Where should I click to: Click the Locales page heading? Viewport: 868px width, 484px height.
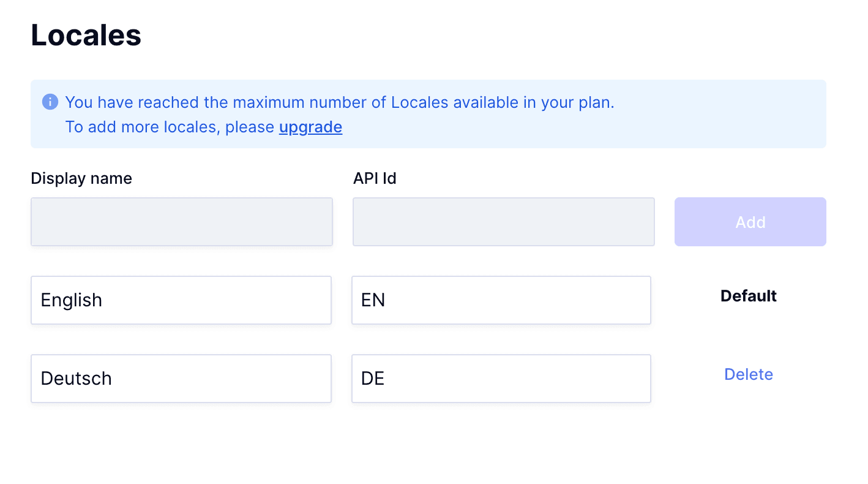pos(86,35)
